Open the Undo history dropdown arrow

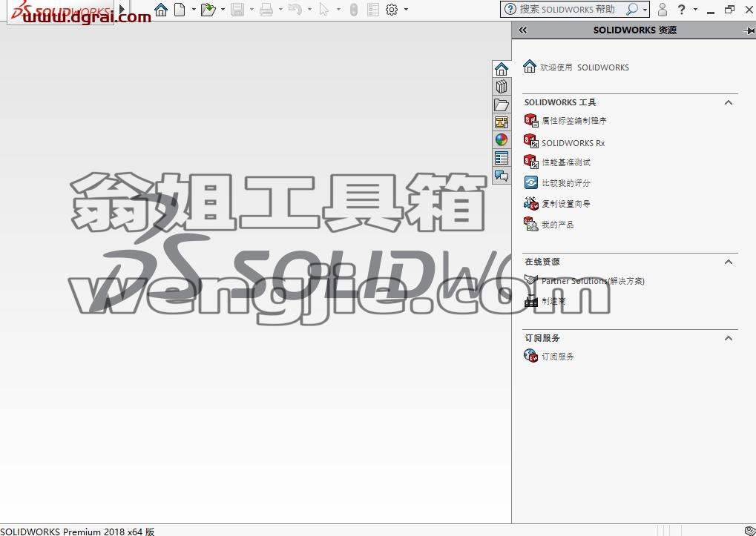309,9
